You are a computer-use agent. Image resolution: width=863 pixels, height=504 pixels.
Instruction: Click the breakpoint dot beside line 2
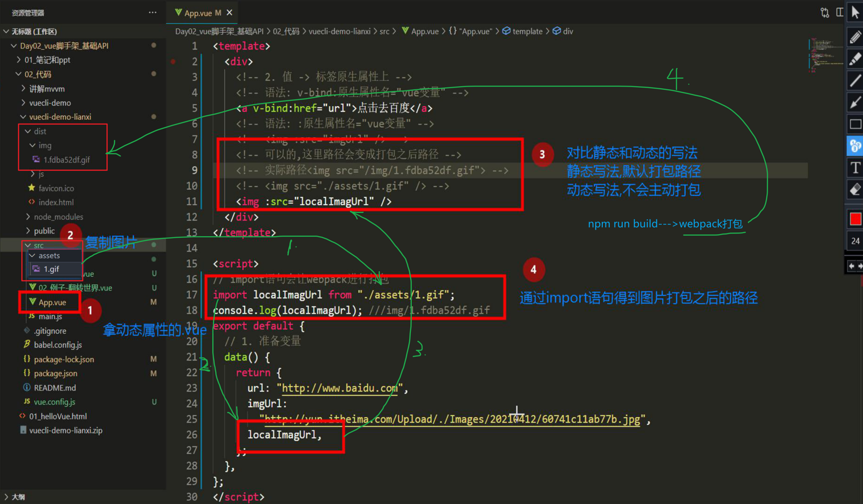[173, 62]
